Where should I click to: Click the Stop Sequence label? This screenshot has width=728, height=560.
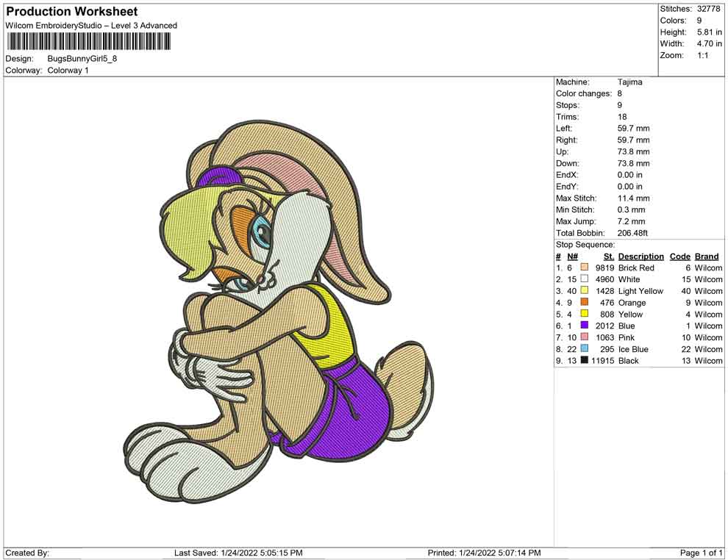click(585, 245)
